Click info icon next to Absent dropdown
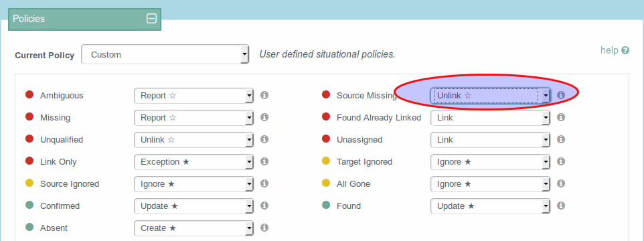 point(264,228)
